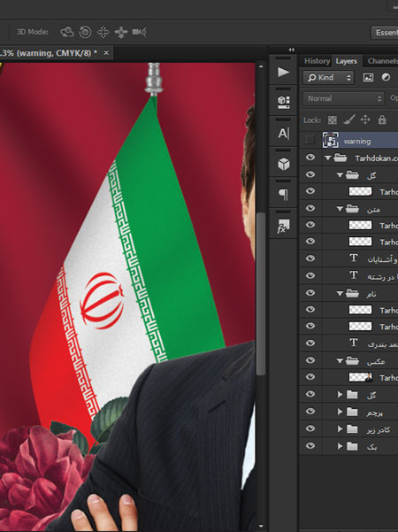Select the 3D Rotate mode icon
The width and height of the screenshot is (398, 532).
click(67, 32)
